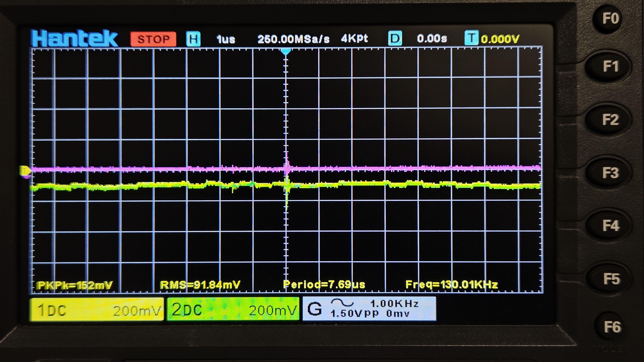644x362 pixels.
Task: Push the F3 side button
Action: click(610, 173)
